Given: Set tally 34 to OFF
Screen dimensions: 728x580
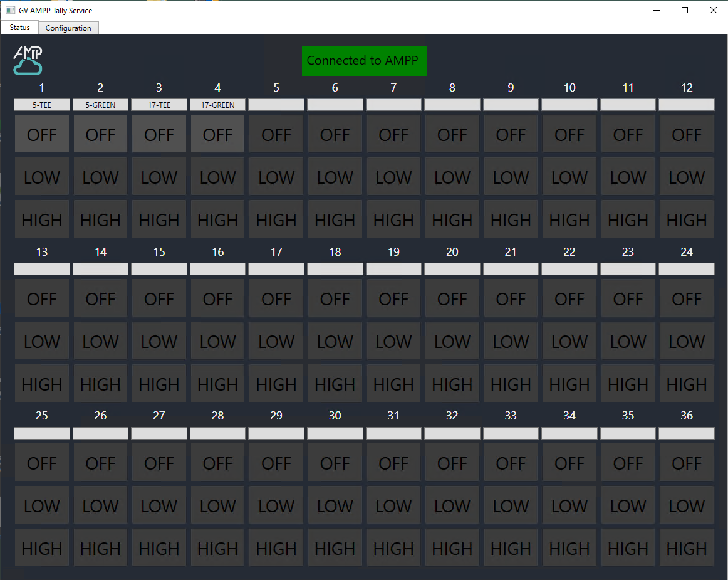Looking at the screenshot, I should pyautogui.click(x=569, y=462).
